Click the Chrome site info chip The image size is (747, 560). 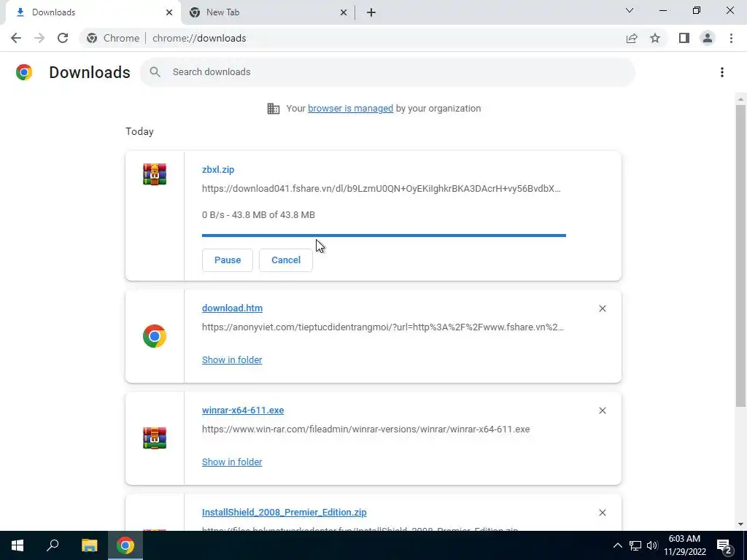click(x=113, y=38)
